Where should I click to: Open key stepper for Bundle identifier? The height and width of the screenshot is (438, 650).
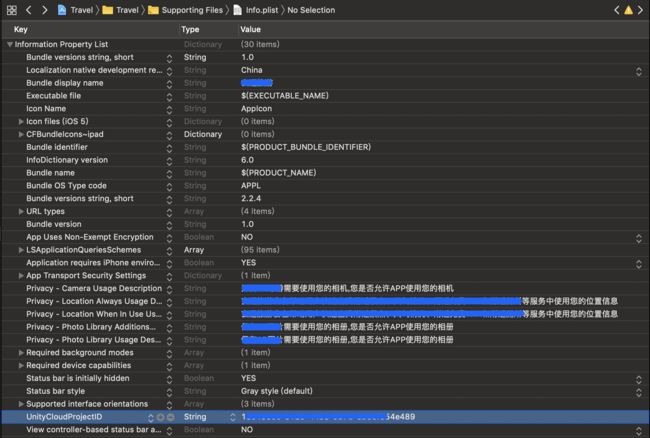pos(169,148)
